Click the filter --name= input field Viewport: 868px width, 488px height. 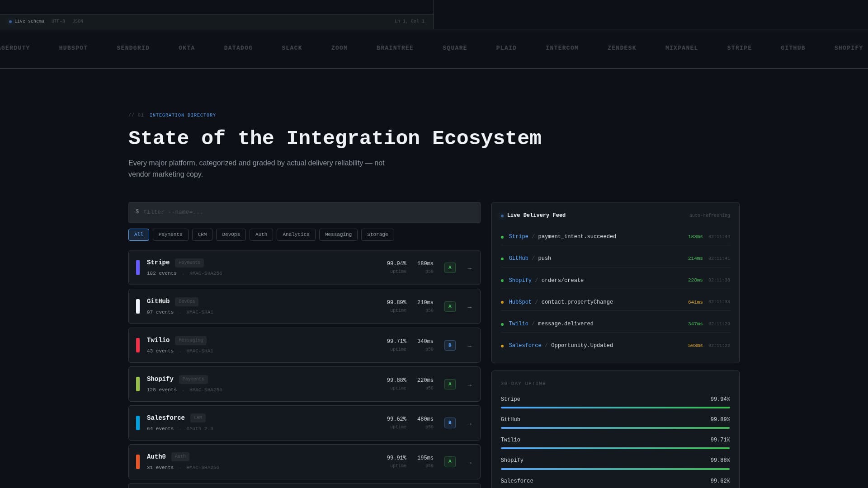tap(304, 212)
